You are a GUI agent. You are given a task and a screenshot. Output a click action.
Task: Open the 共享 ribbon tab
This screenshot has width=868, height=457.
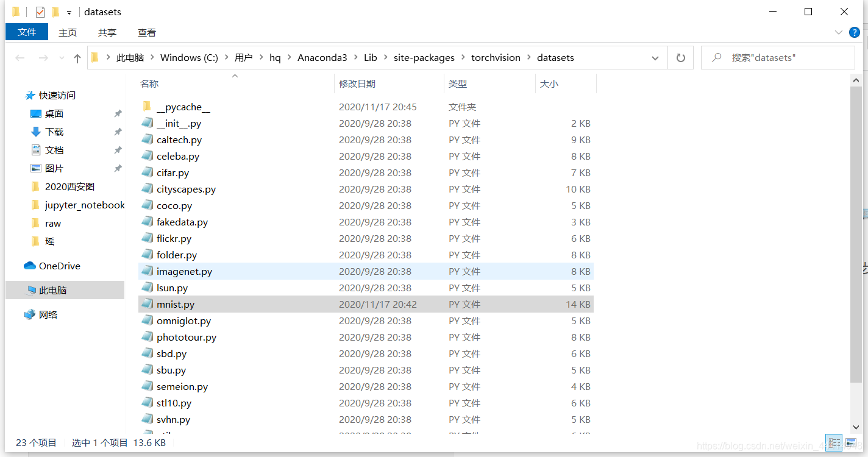click(107, 32)
